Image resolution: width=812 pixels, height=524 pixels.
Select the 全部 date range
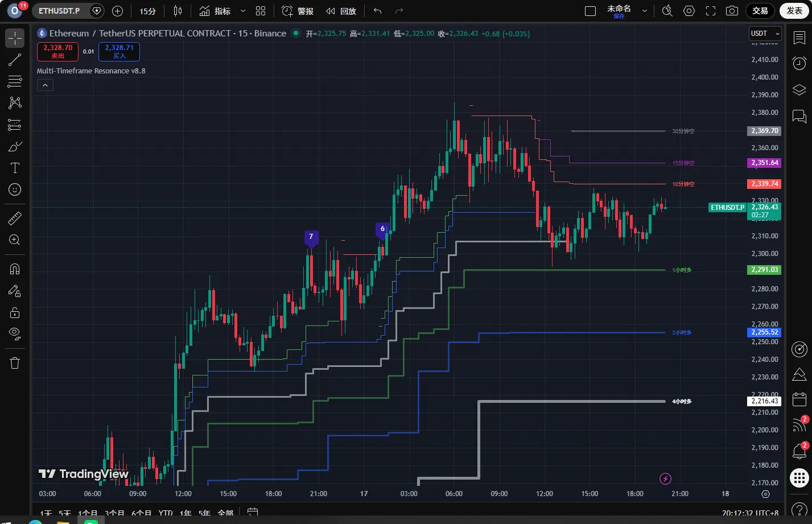point(226,514)
